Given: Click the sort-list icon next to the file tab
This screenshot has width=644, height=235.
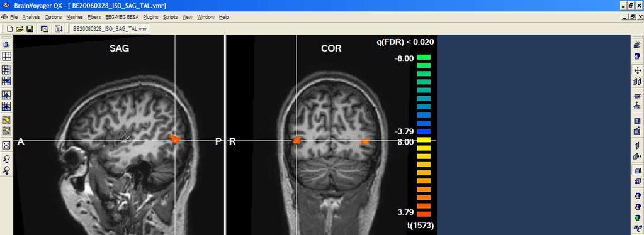Looking at the screenshot, I should [x=59, y=29].
